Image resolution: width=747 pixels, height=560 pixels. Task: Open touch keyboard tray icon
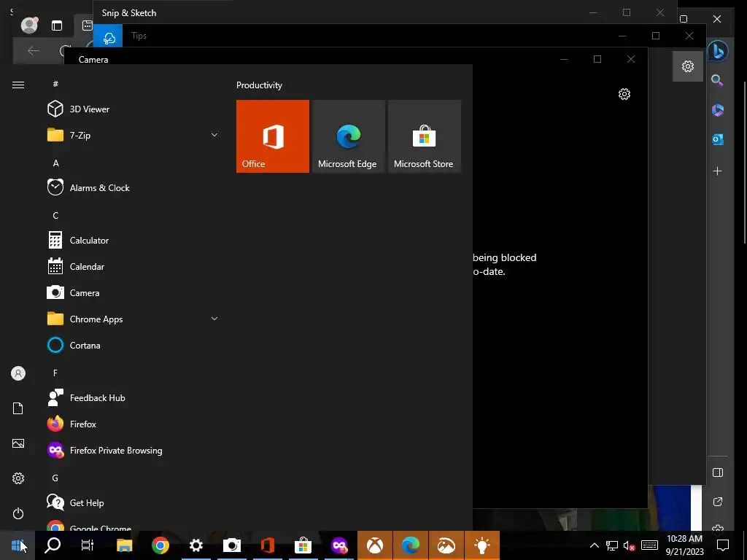click(649, 545)
